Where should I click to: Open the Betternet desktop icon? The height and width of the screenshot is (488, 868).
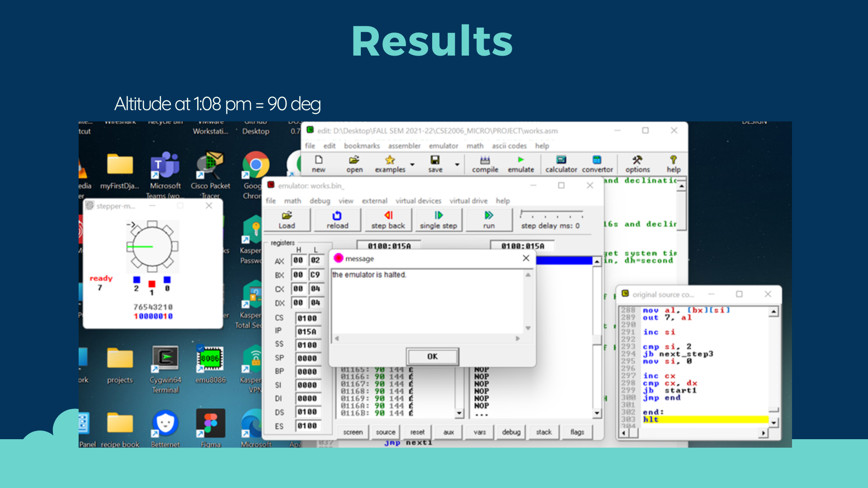pos(165,428)
